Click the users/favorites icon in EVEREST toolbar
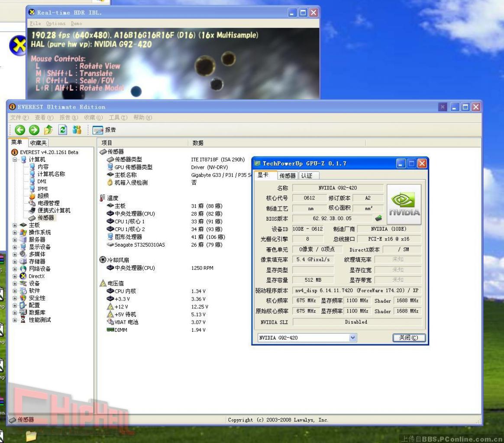504x443 pixels. (x=77, y=130)
